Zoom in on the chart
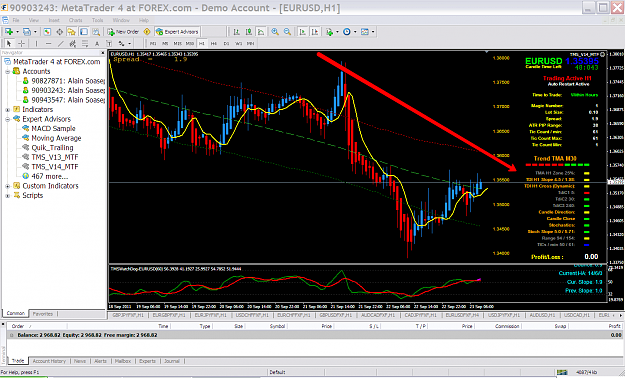Image resolution: width=625 pixels, height=378 pixels. (275, 32)
